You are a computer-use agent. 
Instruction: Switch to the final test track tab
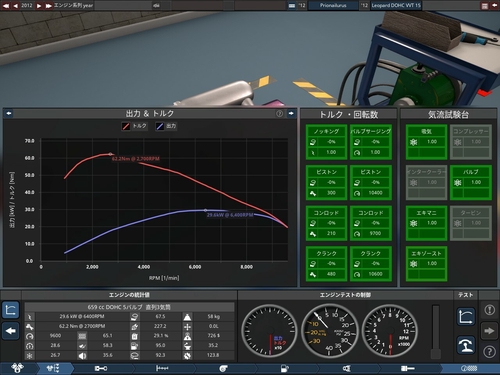(x=469, y=368)
